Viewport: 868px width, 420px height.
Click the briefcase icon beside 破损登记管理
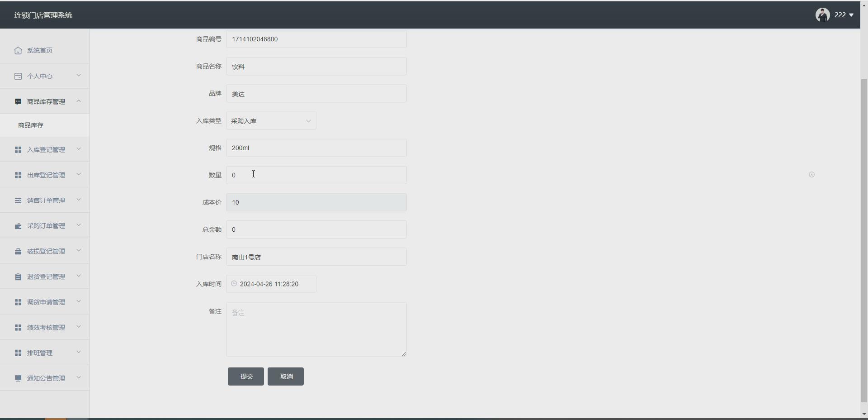[18, 251]
